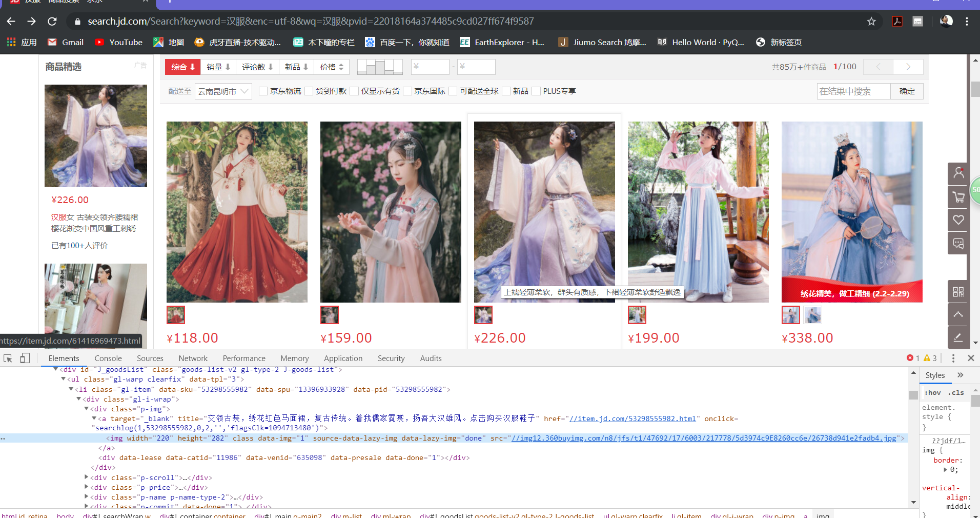Check the 新品 filter checkbox
Viewport: 980px width, 518px height.
(x=506, y=91)
